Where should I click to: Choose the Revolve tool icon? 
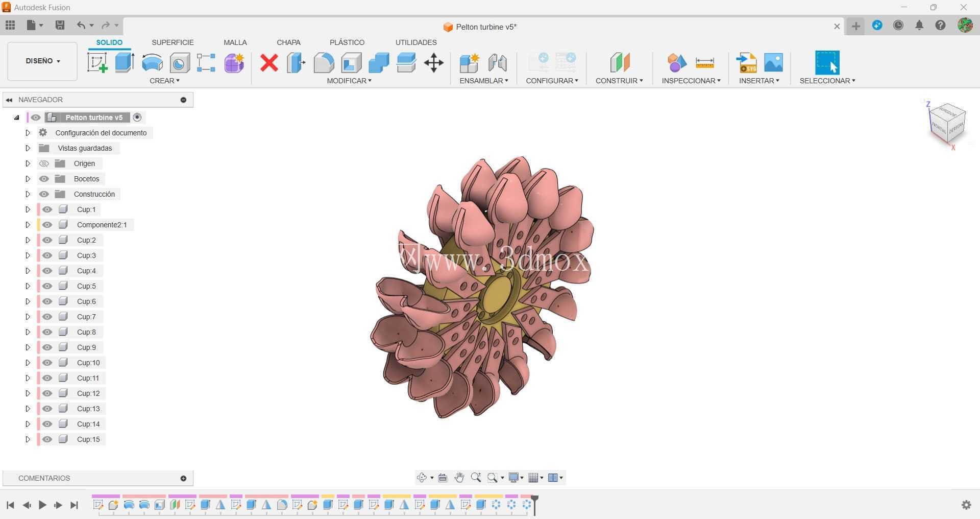click(x=152, y=63)
